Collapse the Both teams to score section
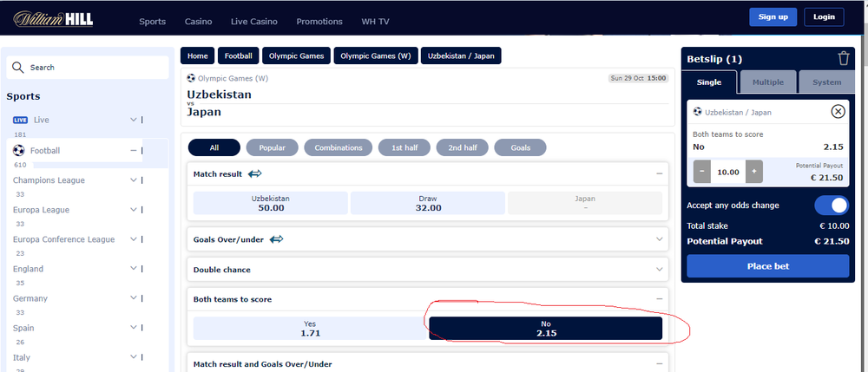 660,299
